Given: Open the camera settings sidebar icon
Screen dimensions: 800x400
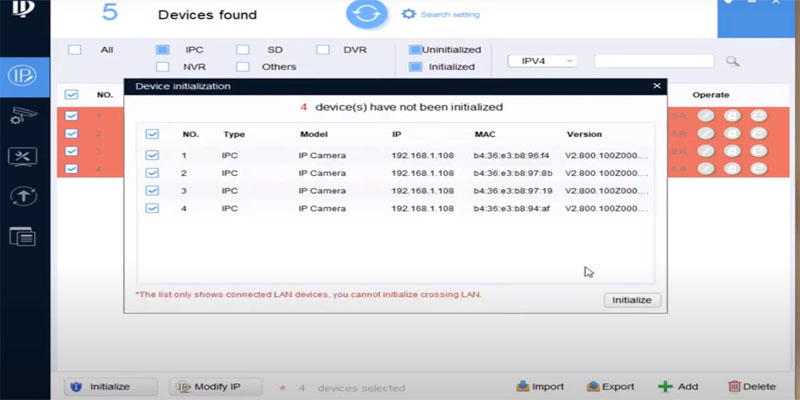Looking at the screenshot, I should 23,115.
